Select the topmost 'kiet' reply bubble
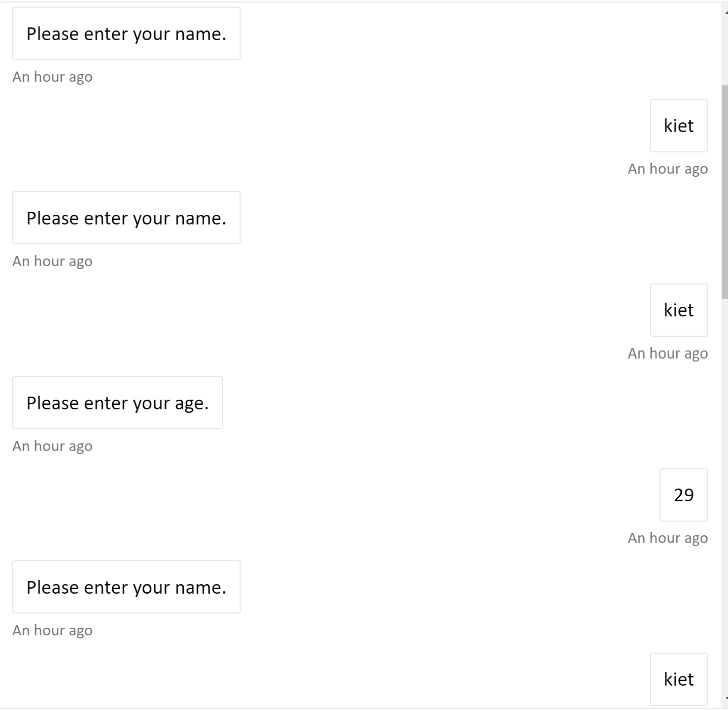This screenshot has height=710, width=728. pyautogui.click(x=679, y=125)
